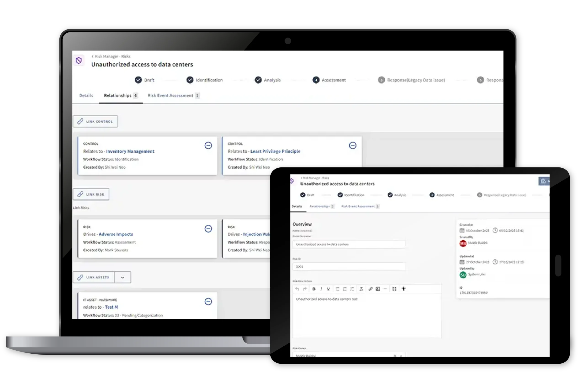Click the accessibility icon in editor toolbar
Screen dimensions: 585x392
pos(403,289)
